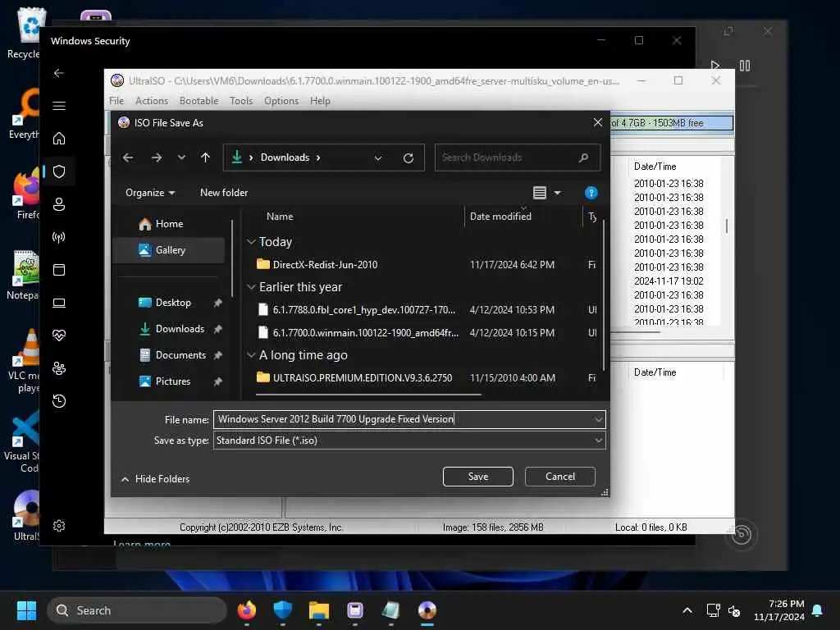Open the address bar path dropdown
The image size is (840, 630).
click(378, 158)
